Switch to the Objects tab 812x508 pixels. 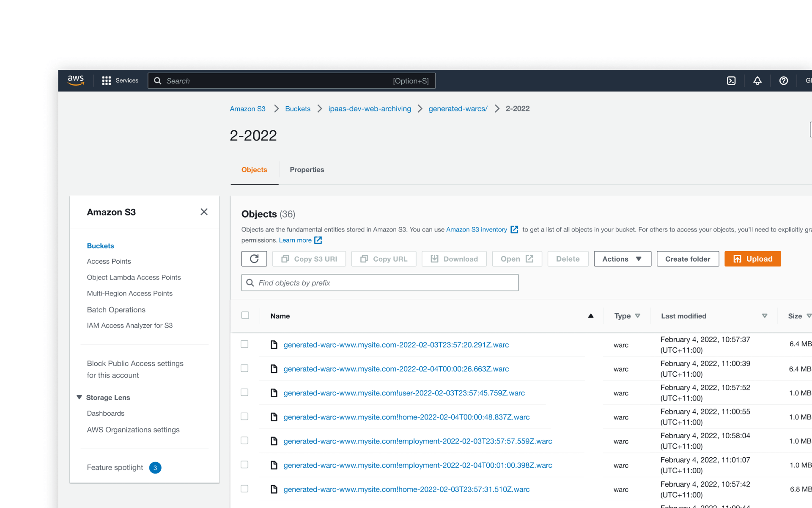[254, 170]
